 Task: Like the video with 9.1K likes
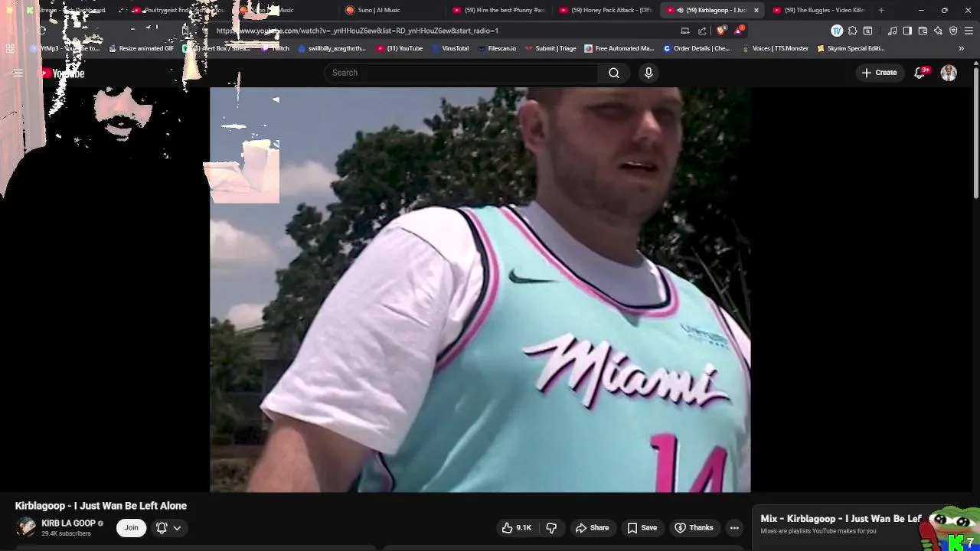click(x=517, y=527)
